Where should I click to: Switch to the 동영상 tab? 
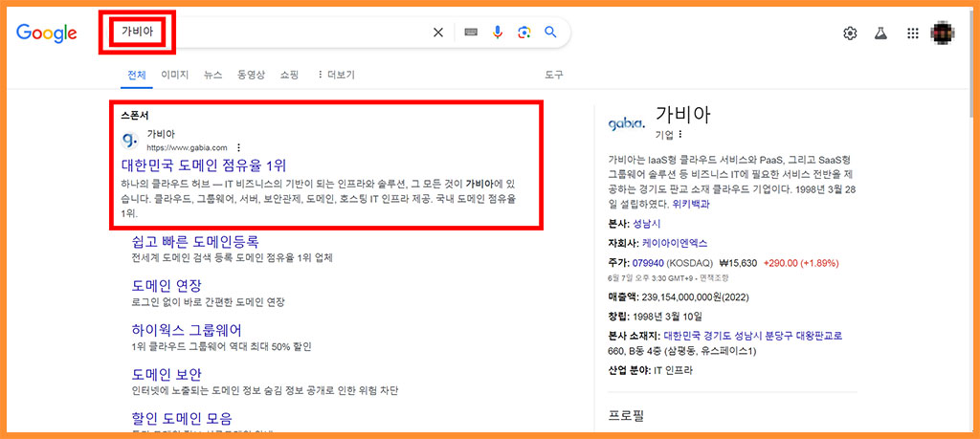(251, 75)
